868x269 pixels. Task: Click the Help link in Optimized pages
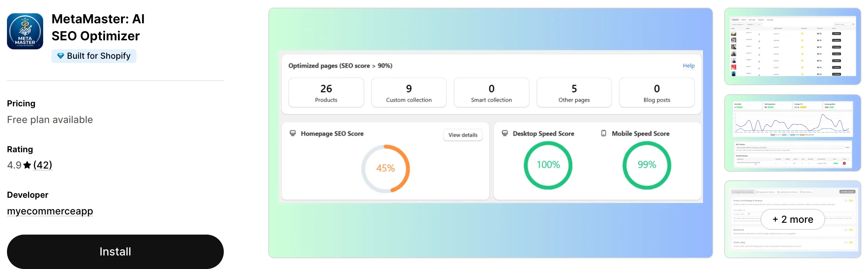tap(688, 66)
